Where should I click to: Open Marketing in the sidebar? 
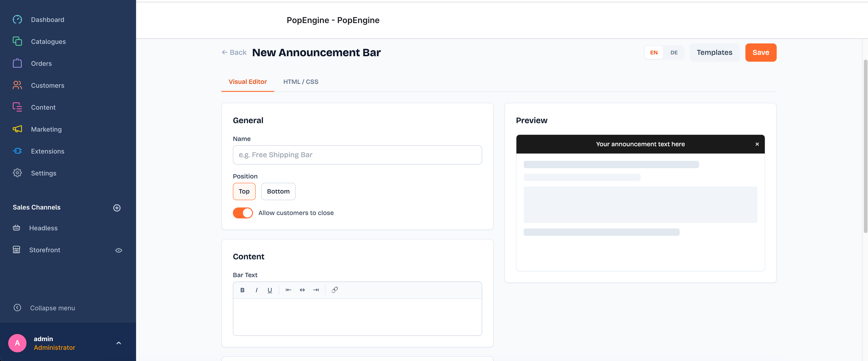click(46, 129)
